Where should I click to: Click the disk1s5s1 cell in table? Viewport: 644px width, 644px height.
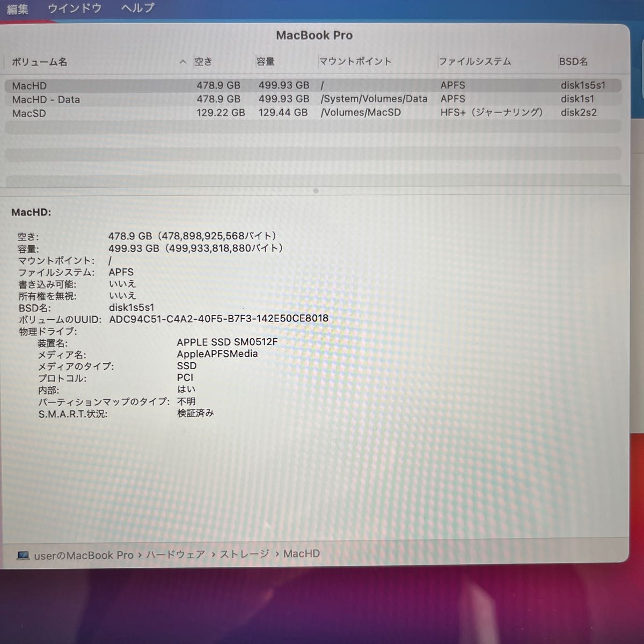click(x=583, y=85)
